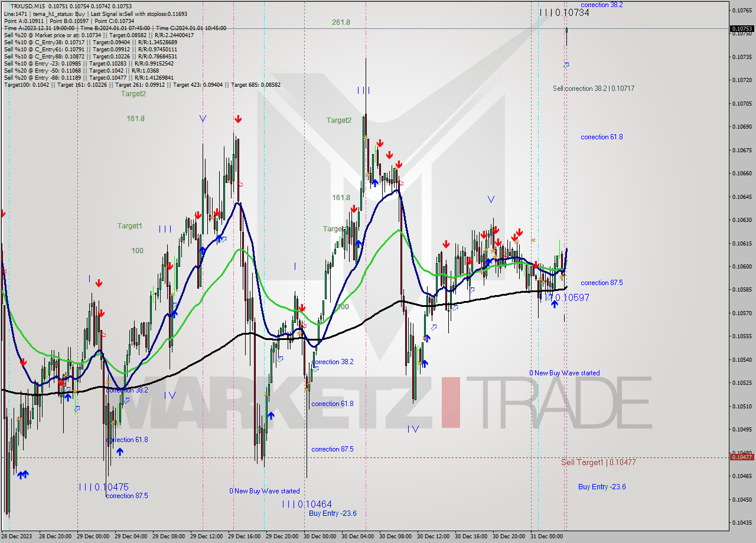
Task: Click the '30 Dec 00:00' time axis label
Action: pyautogui.click(x=320, y=537)
